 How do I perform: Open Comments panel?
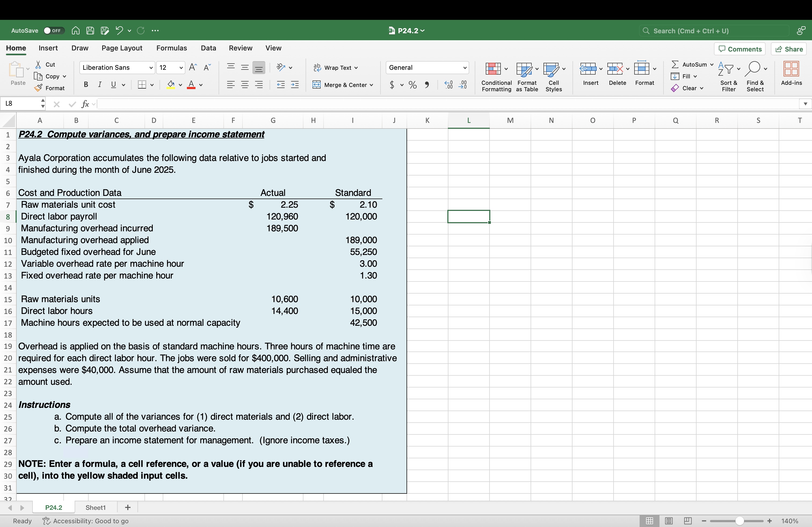[x=740, y=49]
